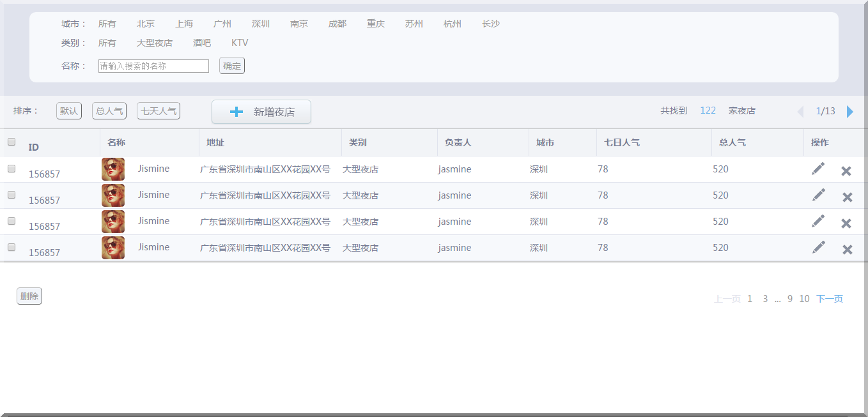Click the blue next-page arrow near 1/13

coord(849,111)
